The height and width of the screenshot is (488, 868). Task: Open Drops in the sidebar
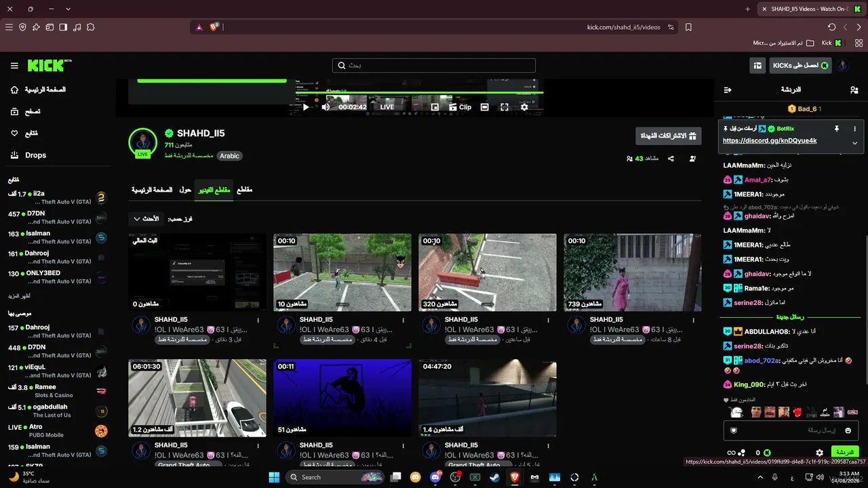click(28, 155)
